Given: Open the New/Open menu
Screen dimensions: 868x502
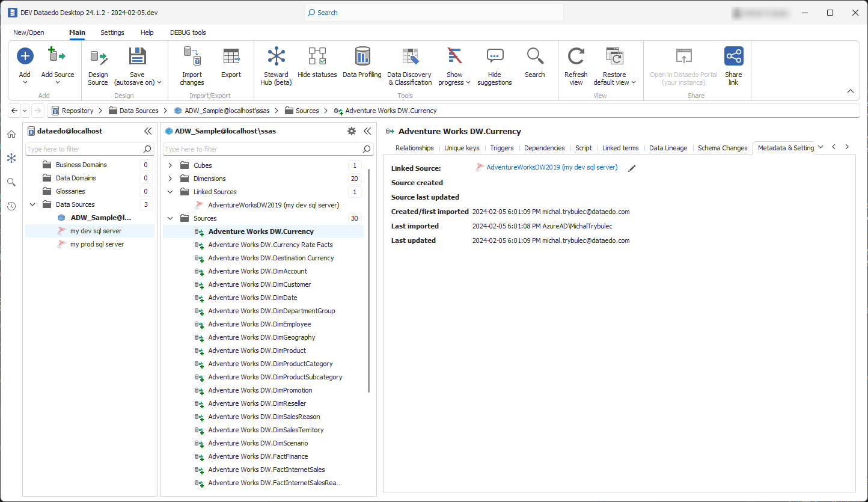Looking at the screenshot, I should pos(29,32).
